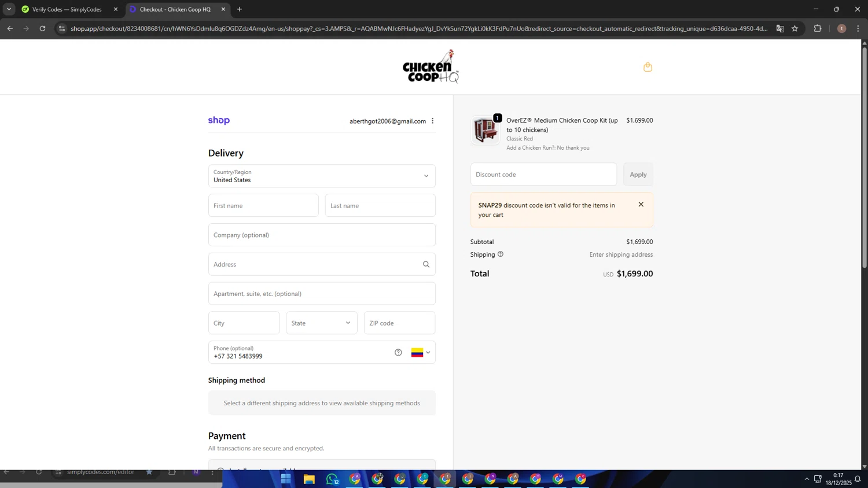
Task: Open the tab search dropdown arrow
Action: (x=9, y=9)
